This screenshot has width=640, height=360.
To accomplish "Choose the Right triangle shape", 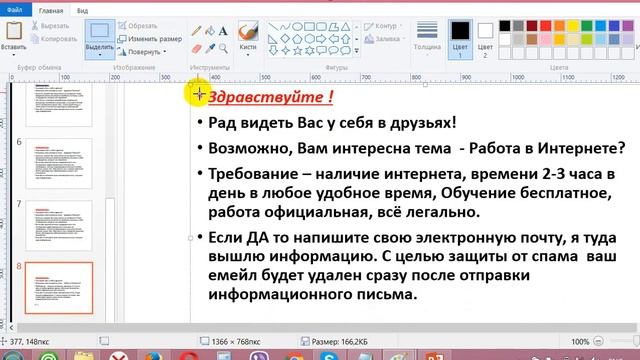I will (273, 39).
